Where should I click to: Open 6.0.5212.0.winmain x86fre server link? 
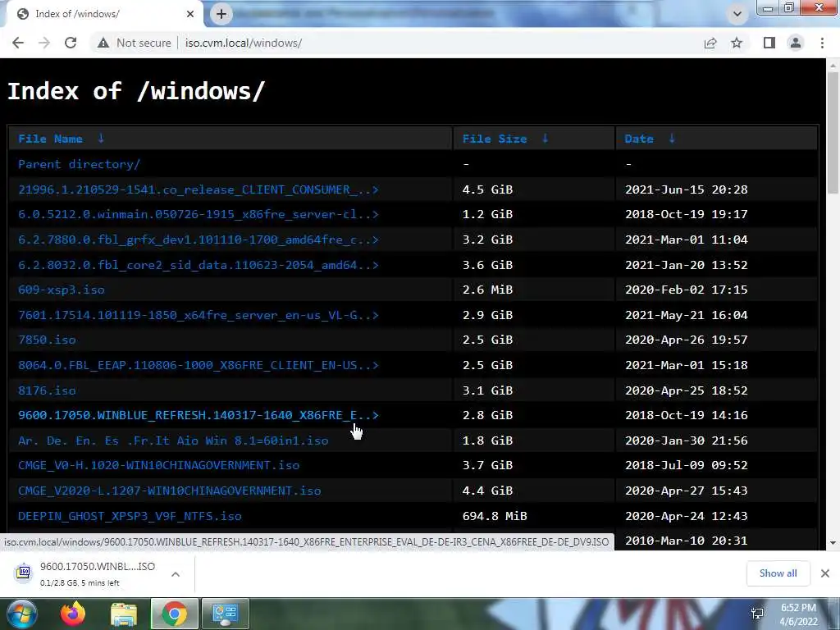tap(199, 214)
